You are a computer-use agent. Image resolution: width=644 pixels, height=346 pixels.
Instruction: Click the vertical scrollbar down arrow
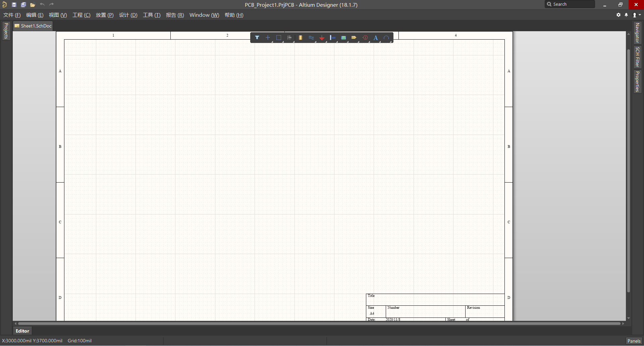point(629,318)
